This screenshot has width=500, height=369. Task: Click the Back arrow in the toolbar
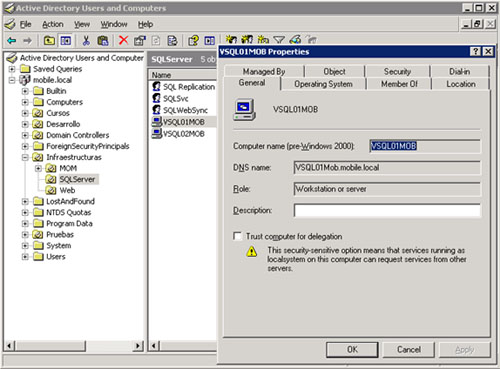12,41
